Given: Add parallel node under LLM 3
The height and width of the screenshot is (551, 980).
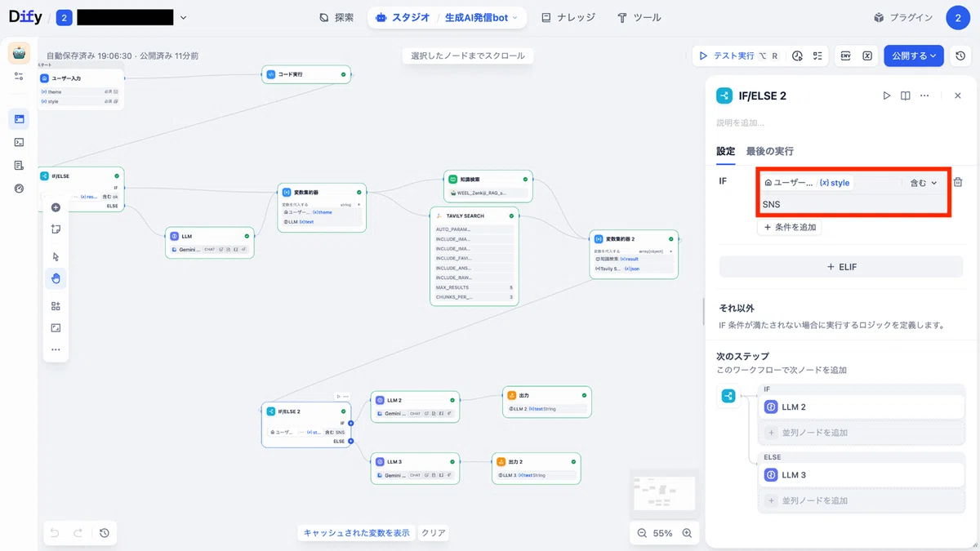Looking at the screenshot, I should [x=862, y=500].
